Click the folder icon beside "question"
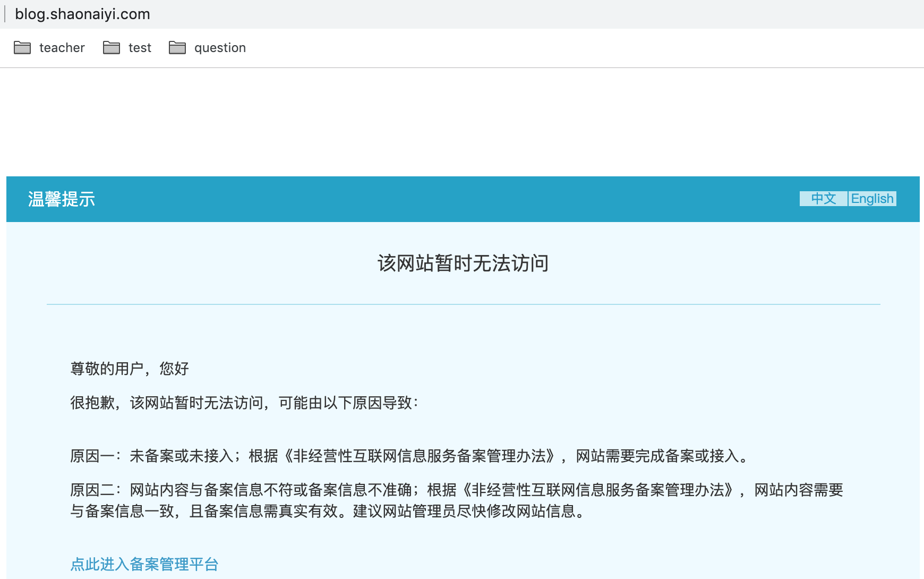The height and width of the screenshot is (579, 924). point(177,48)
